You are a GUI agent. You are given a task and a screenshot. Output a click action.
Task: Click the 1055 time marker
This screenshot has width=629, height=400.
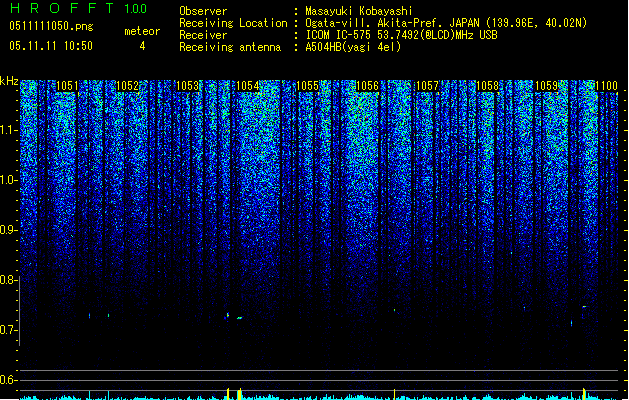click(x=307, y=86)
